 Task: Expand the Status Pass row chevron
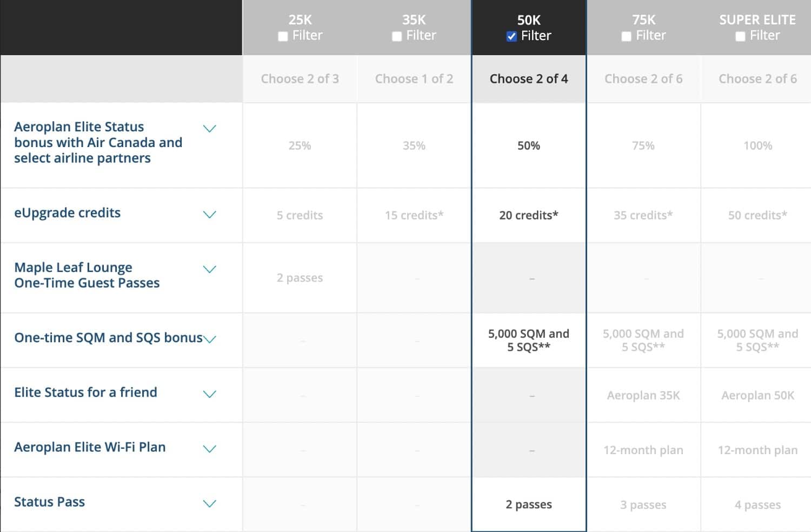pyautogui.click(x=209, y=503)
